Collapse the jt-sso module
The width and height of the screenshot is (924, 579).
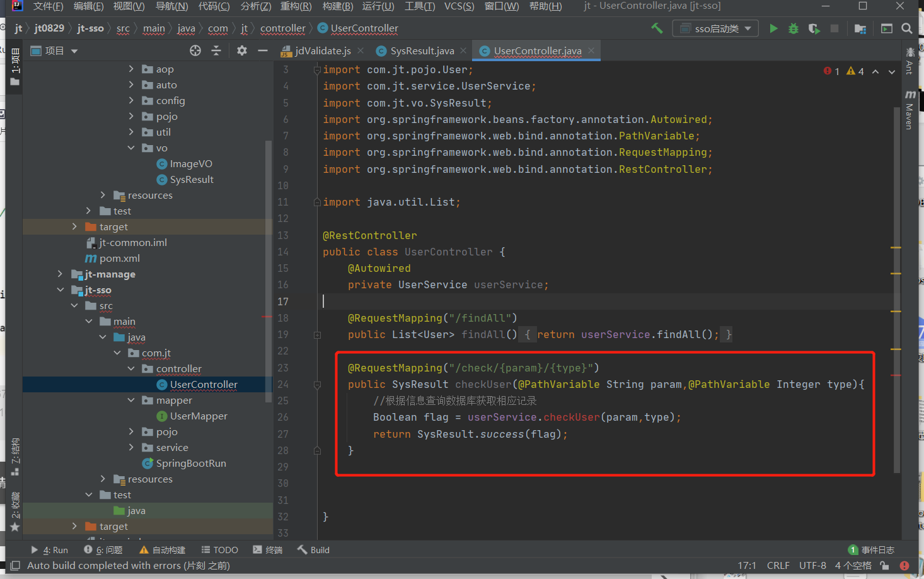coord(60,289)
